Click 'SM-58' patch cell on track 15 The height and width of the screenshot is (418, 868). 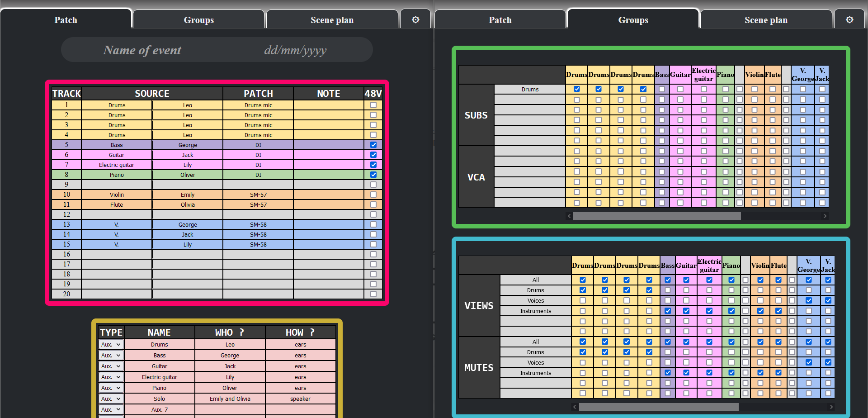[258, 244]
